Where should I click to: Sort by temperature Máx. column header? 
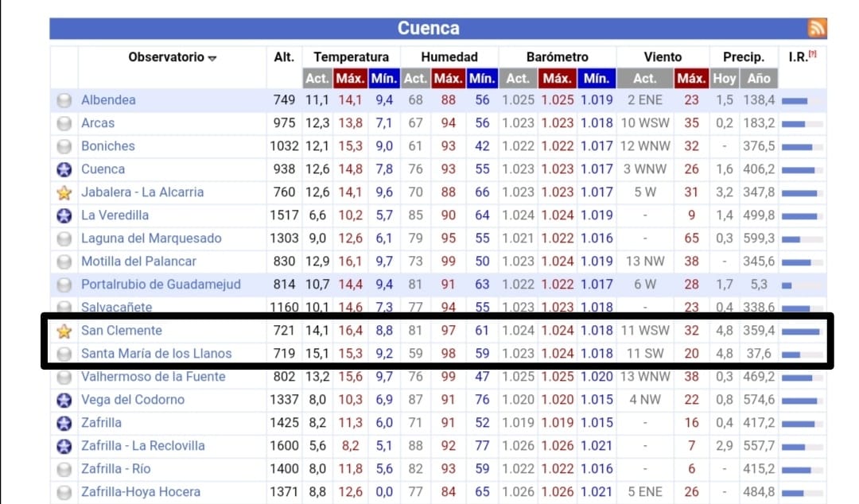pos(351,79)
